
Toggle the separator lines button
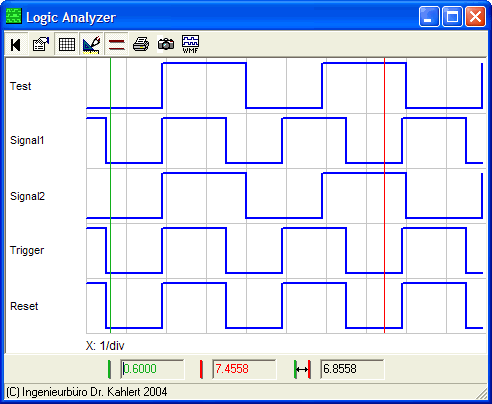tap(116, 44)
